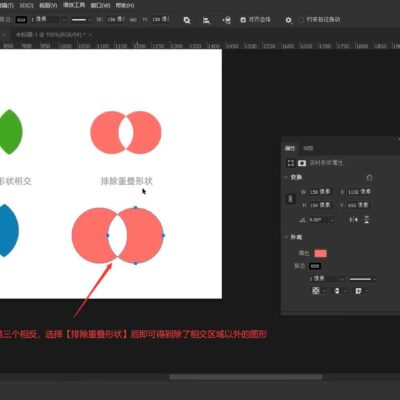400x400 pixels.
Task: Click the X position field in properties
Action: pos(359,192)
